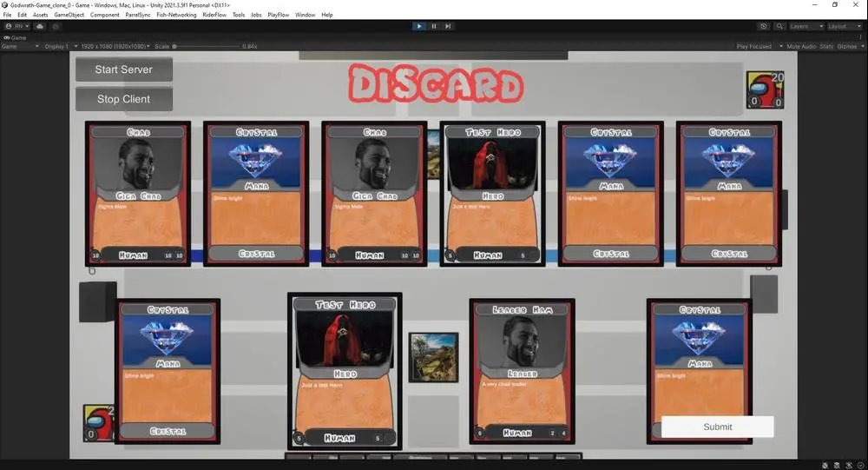Toggle the Stats overlay
Screen dimensions: 868x470
(x=826, y=46)
